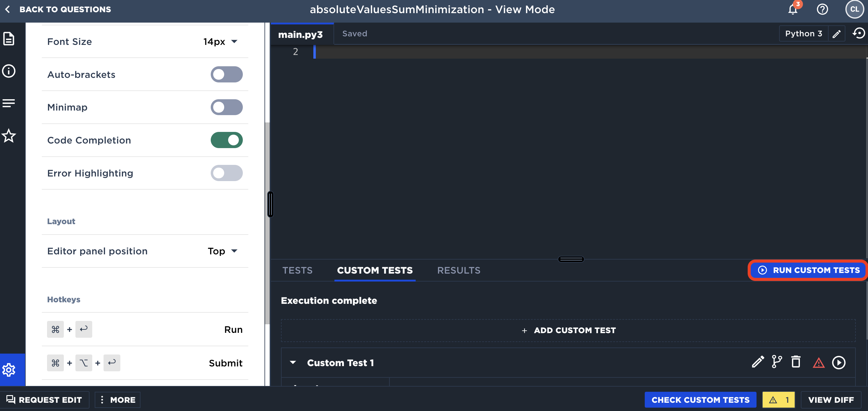Collapse Custom Test 1 section

click(293, 362)
